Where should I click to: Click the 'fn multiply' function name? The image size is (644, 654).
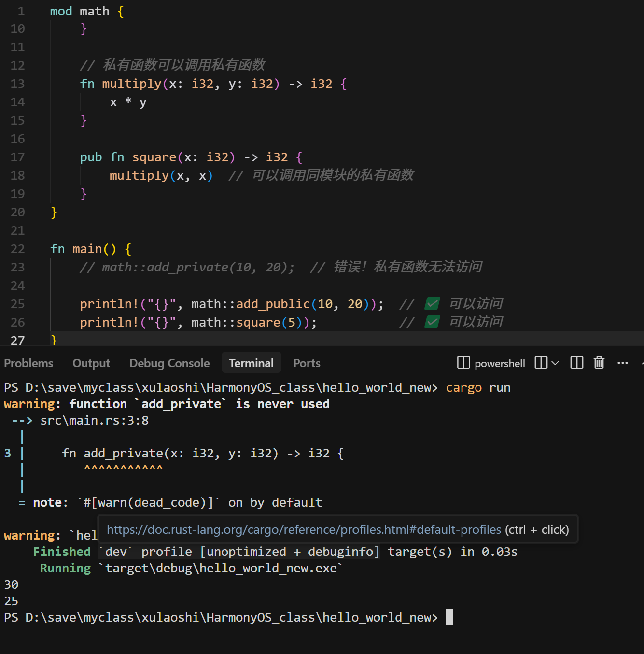point(132,84)
